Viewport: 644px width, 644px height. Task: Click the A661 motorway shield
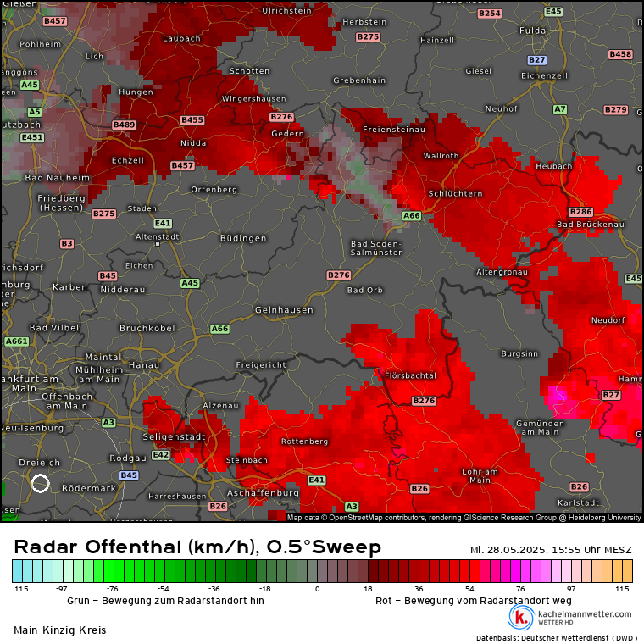click(x=17, y=341)
